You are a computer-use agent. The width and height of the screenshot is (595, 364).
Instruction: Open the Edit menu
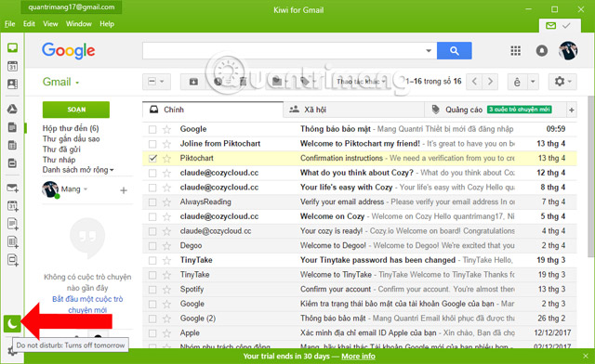[29, 24]
